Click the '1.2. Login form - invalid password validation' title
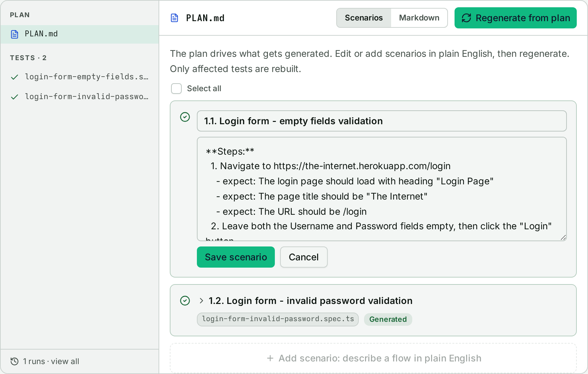Screen dimensions: 588x374 click(311, 301)
